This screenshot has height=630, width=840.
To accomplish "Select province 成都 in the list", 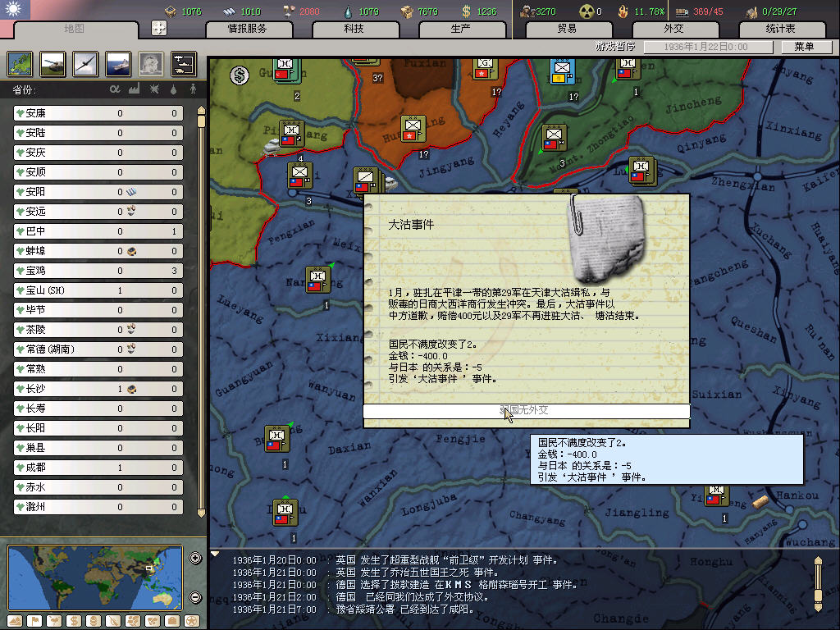I will (x=98, y=468).
